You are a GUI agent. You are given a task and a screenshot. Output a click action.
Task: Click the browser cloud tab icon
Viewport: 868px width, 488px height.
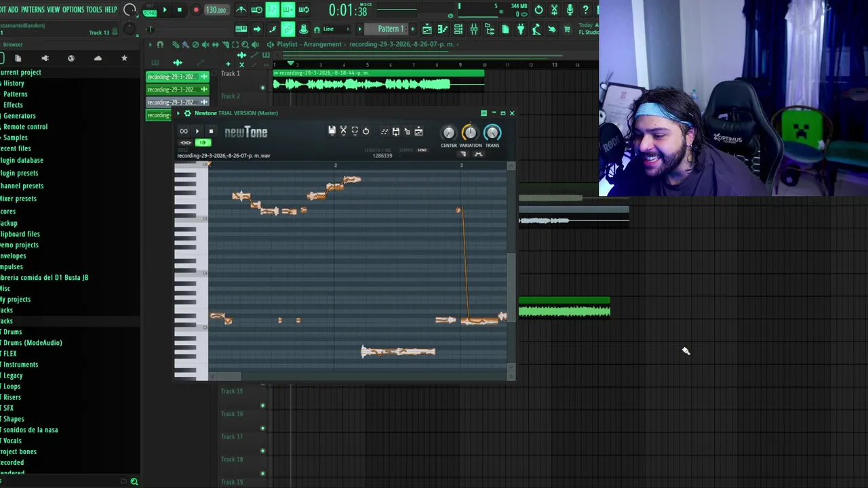pyautogui.click(x=98, y=58)
